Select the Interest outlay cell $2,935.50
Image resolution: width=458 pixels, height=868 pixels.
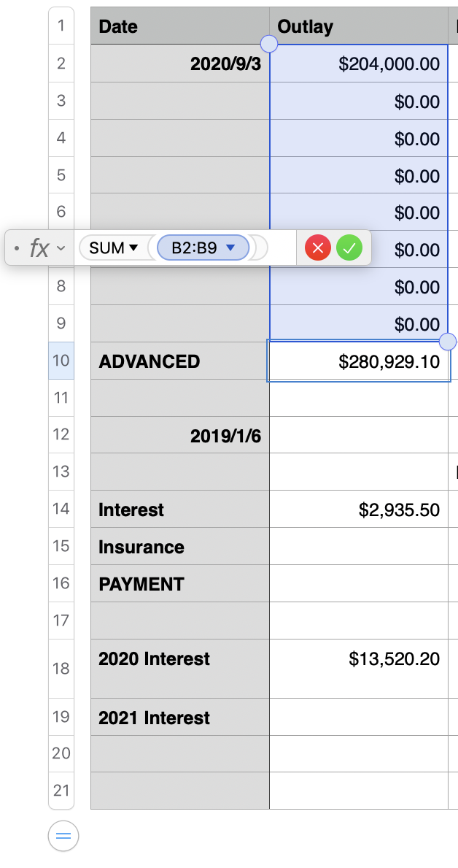(x=358, y=510)
